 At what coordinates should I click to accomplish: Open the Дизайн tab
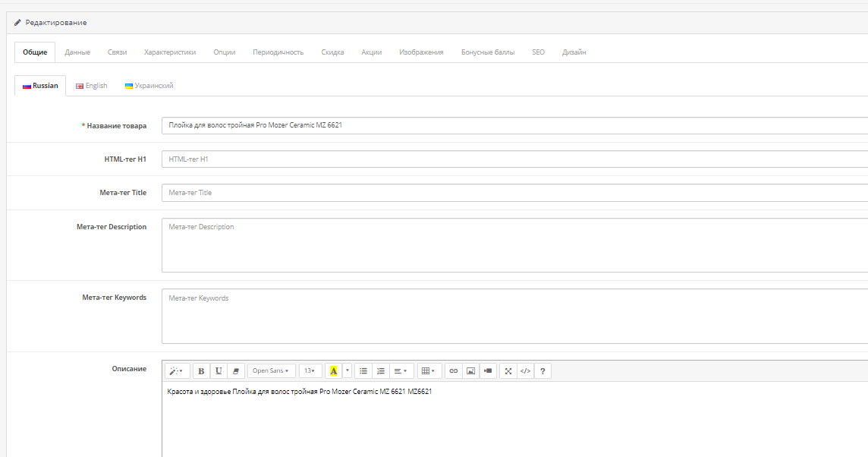(x=574, y=52)
